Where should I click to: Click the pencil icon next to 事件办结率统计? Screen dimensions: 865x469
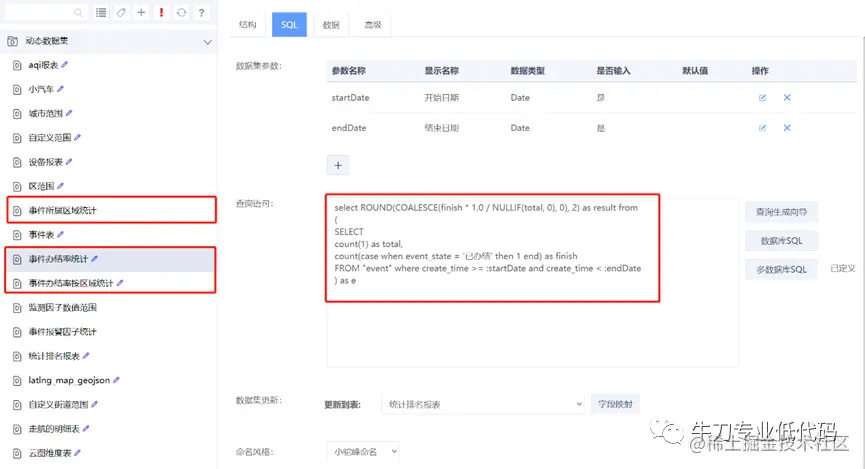click(x=94, y=259)
